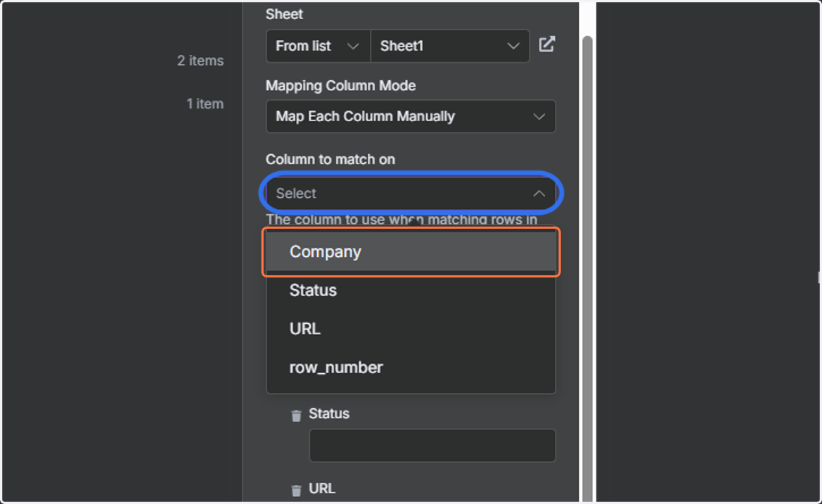Delete the Status field via trash icon
This screenshot has width=822, height=504.
click(296, 415)
